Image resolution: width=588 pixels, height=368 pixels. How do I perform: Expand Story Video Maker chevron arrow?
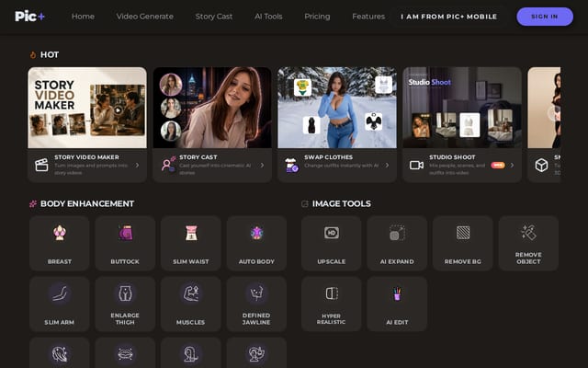click(137, 166)
